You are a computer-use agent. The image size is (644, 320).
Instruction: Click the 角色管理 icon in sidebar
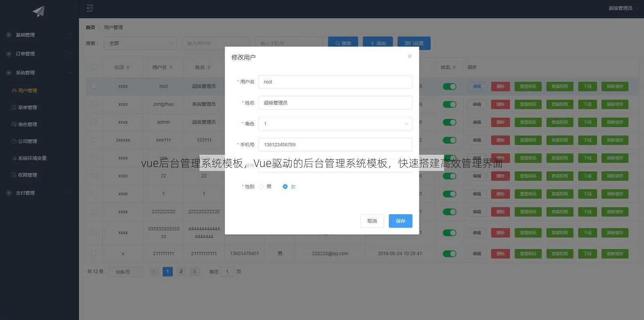tap(14, 124)
